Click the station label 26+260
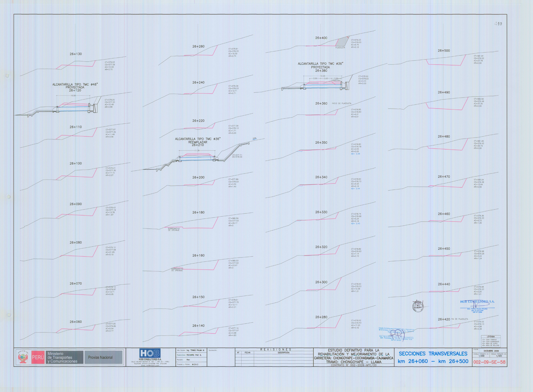The image size is (533, 392). pyautogui.click(x=198, y=46)
